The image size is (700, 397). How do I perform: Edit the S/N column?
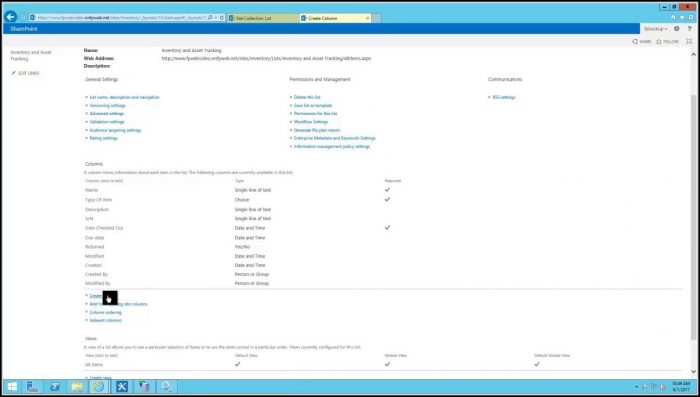pos(89,219)
